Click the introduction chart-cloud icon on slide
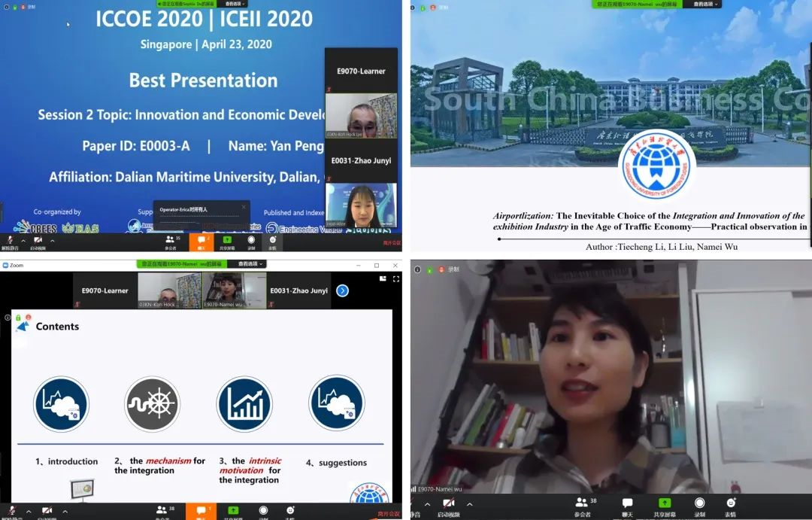The image size is (812, 520). coord(61,404)
